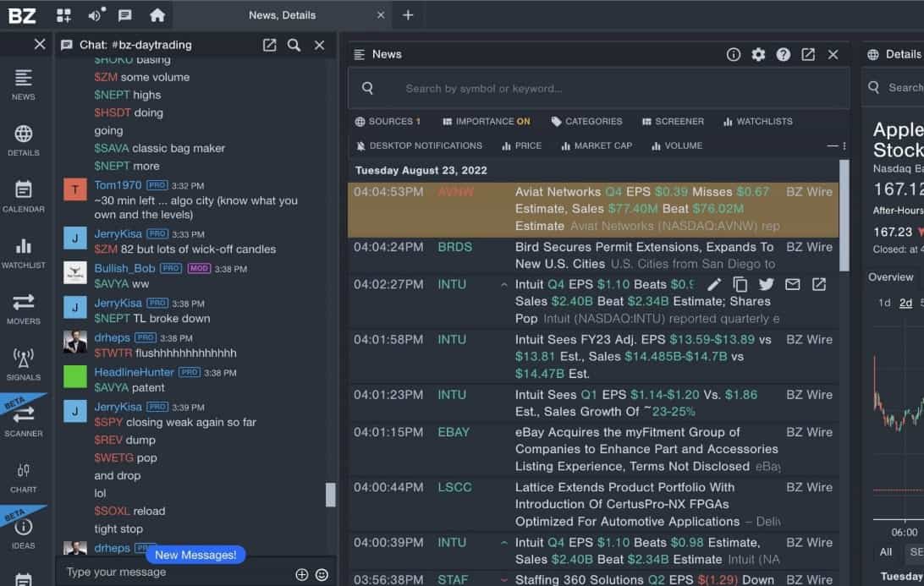Email the Intuit news article
924x586 pixels.
793,285
